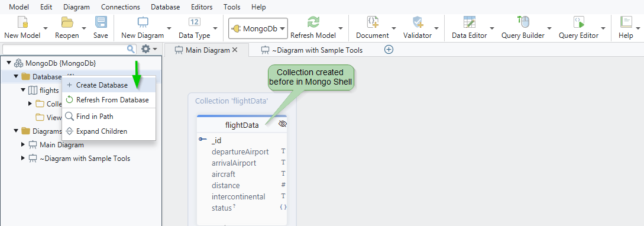Add a new diagram tab with plus icon
Viewport: 644px width, 226px height.
pyautogui.click(x=389, y=50)
